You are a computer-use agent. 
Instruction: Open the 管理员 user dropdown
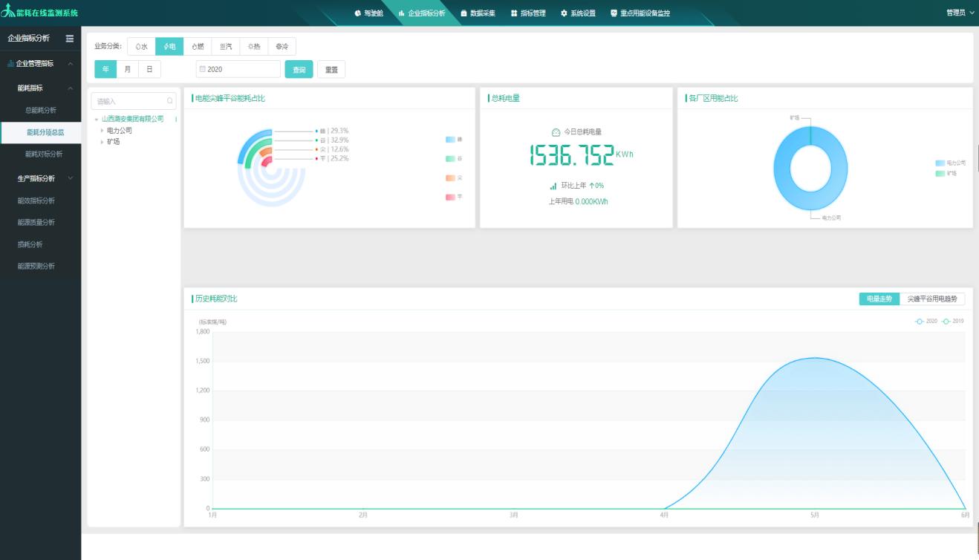tap(960, 13)
